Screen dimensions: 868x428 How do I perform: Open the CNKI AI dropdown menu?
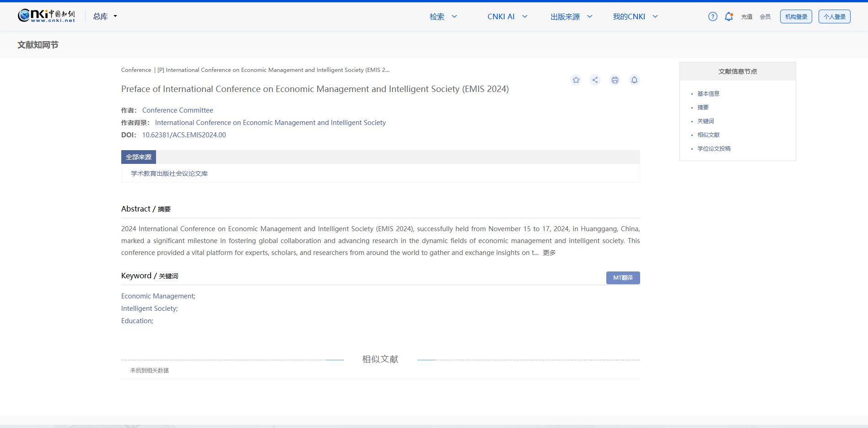[507, 16]
